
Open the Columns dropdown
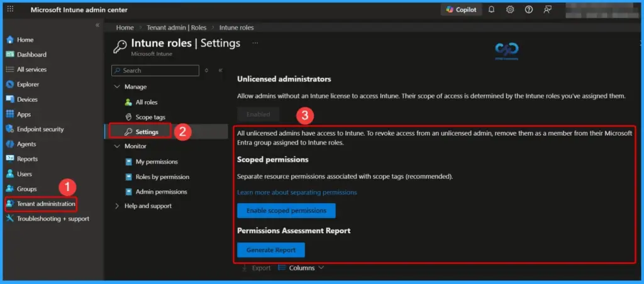pos(301,268)
